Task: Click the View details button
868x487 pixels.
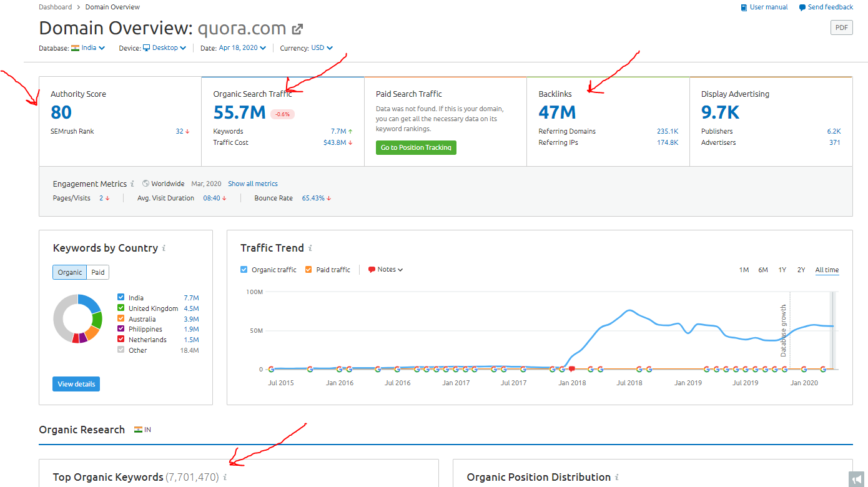Action: [x=76, y=384]
